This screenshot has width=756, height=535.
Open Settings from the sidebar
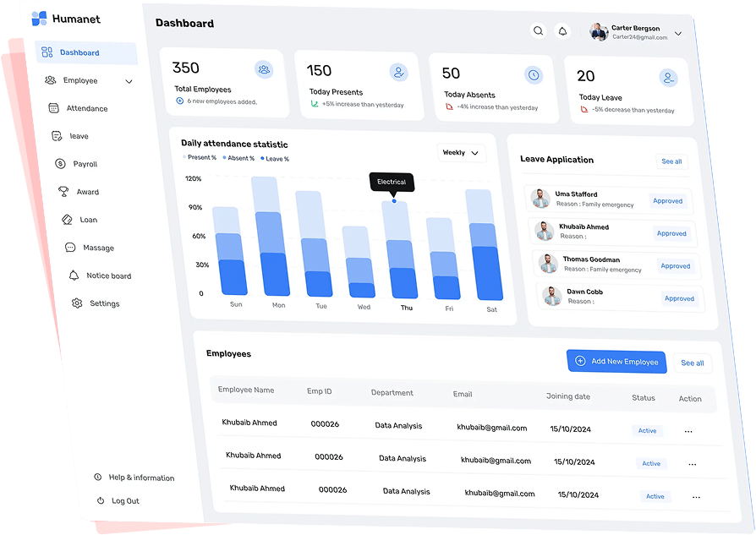(x=104, y=303)
